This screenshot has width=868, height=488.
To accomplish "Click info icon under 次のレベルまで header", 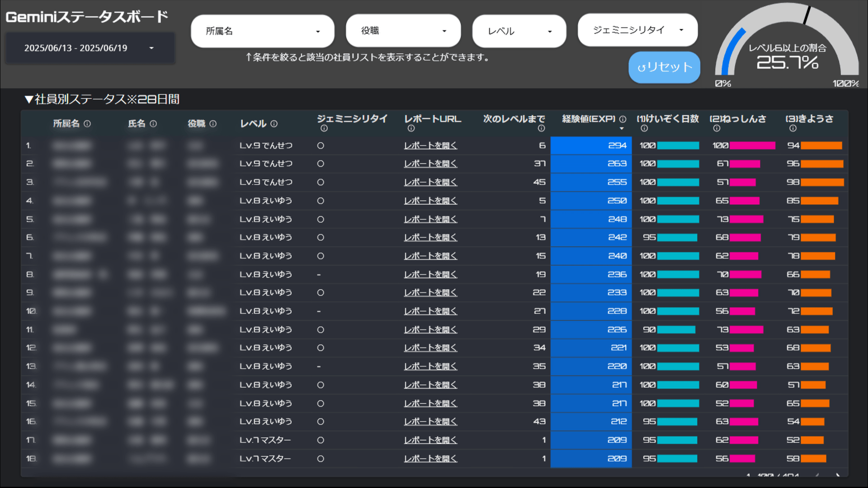I will point(541,129).
